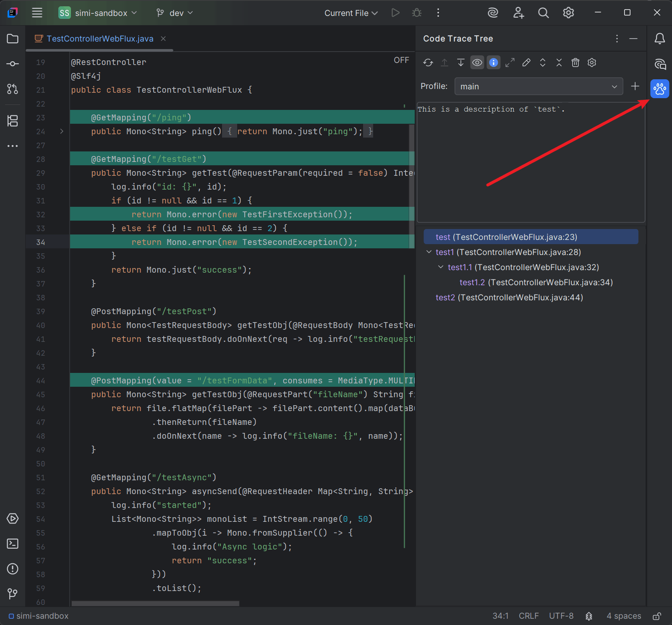Image resolution: width=672 pixels, height=625 pixels.
Task: Open IDE settings gear in title bar
Action: [568, 13]
